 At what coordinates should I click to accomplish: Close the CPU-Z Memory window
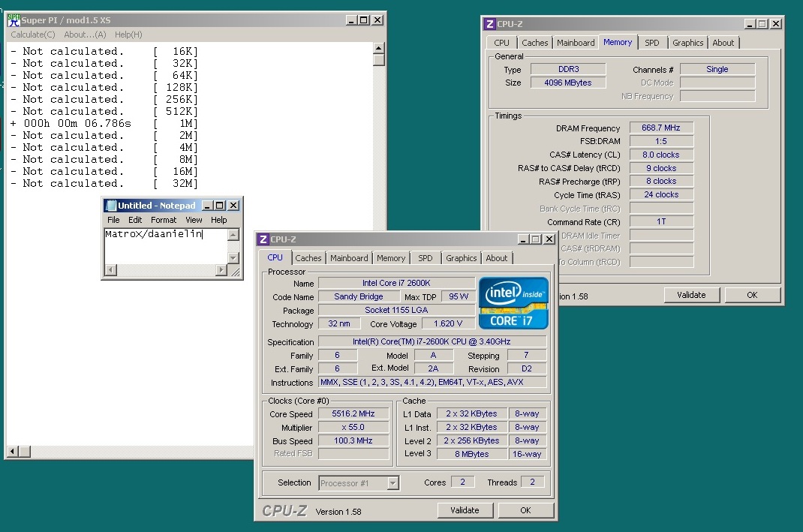776,24
